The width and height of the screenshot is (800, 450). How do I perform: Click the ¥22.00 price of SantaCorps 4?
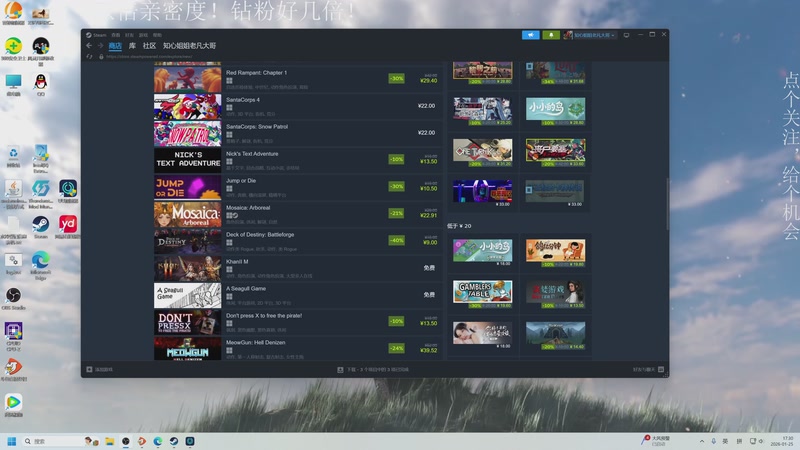click(x=427, y=106)
